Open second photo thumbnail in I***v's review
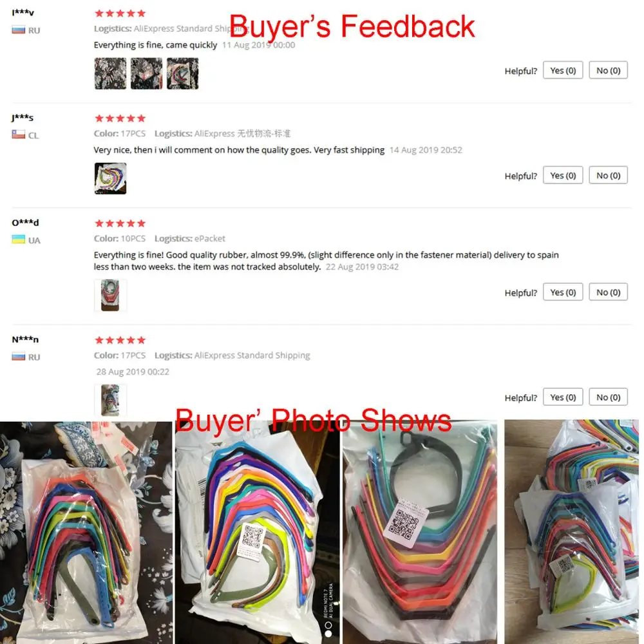Image resolution: width=644 pixels, height=644 pixels. (147, 73)
